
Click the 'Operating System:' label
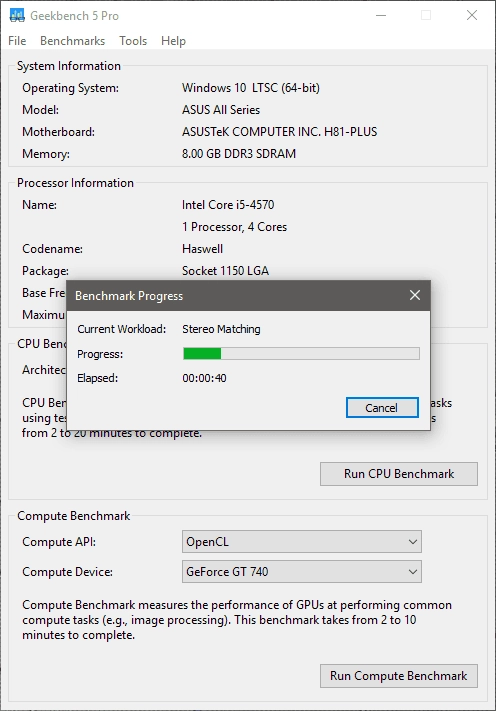[x=70, y=88]
